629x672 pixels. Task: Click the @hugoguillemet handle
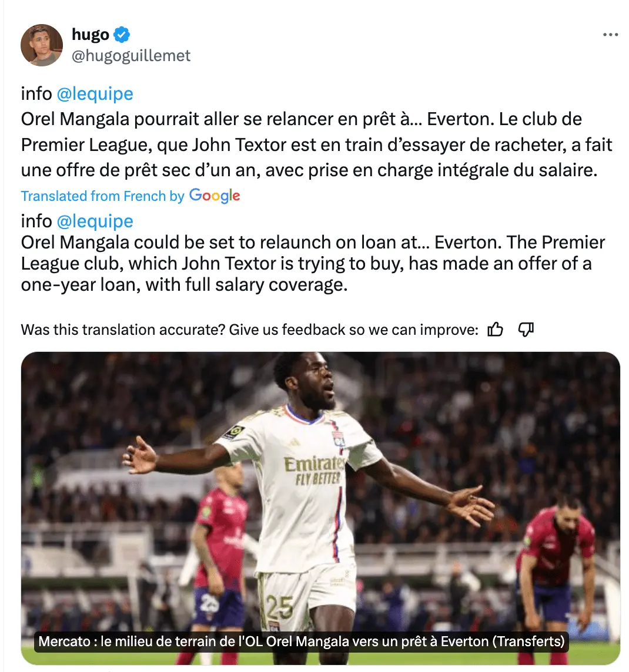coord(131,56)
